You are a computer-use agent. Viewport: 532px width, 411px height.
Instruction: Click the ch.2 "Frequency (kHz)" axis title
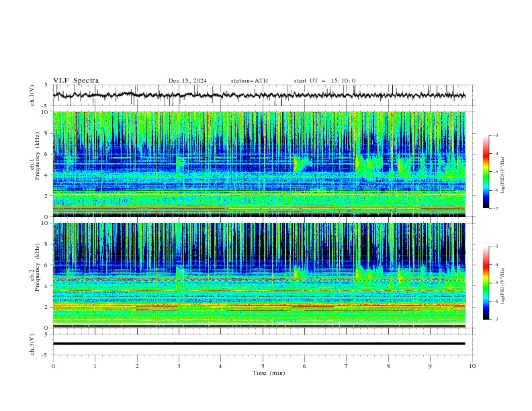point(38,267)
